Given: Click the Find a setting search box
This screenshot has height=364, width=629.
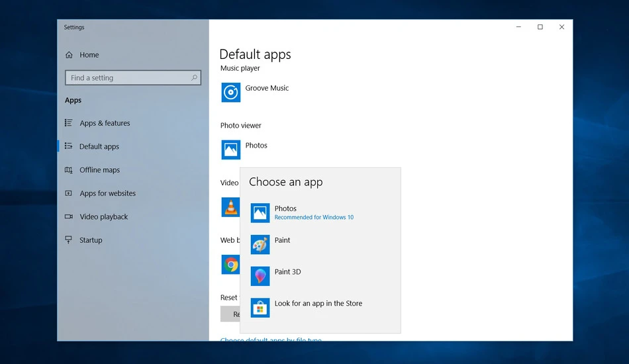Looking at the screenshot, I should click(x=133, y=78).
